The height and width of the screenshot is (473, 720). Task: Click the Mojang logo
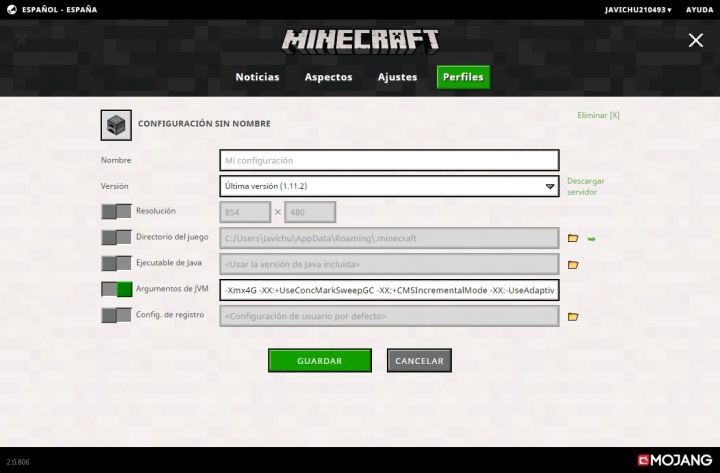(675, 460)
